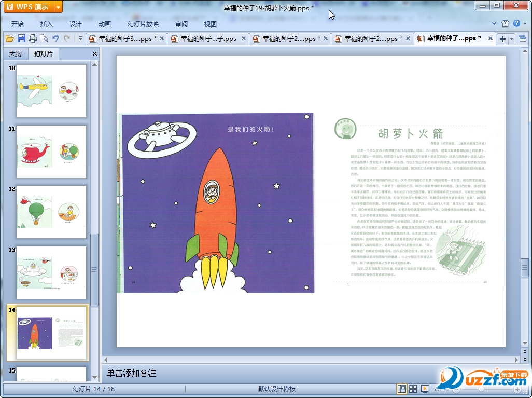Close the 幸福的种子3....pps document tab
Image resolution: width=532 pixels, height=398 pixels.
pos(162,39)
